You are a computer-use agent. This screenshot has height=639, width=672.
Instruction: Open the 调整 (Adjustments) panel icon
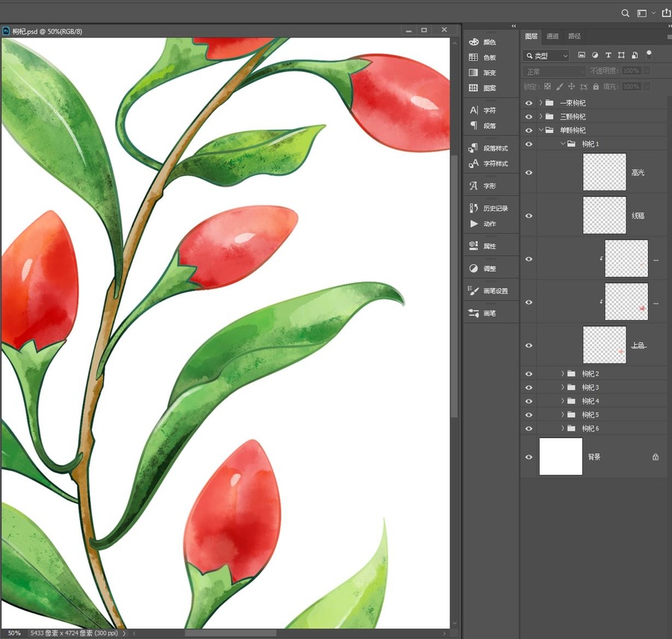click(x=473, y=268)
